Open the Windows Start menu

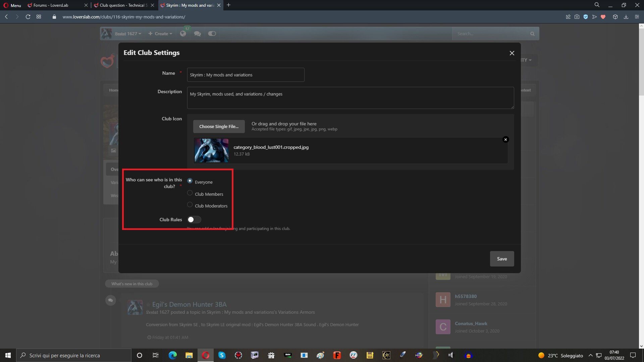tap(8, 355)
